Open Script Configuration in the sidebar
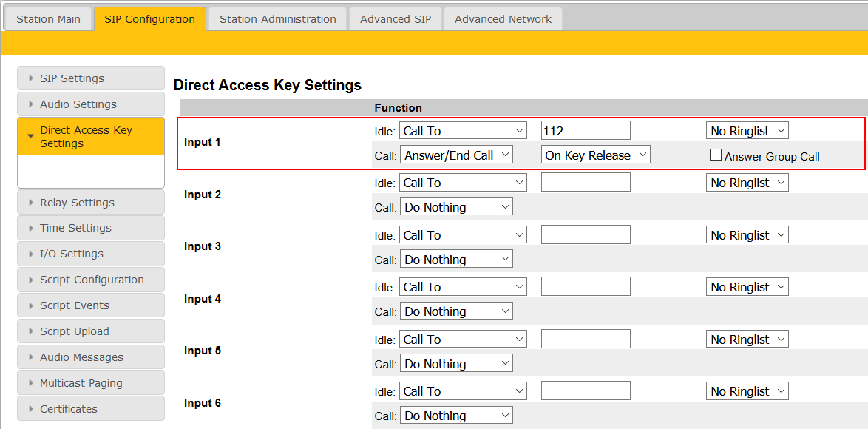Screen dimensions: 868x429 [x=92, y=280]
